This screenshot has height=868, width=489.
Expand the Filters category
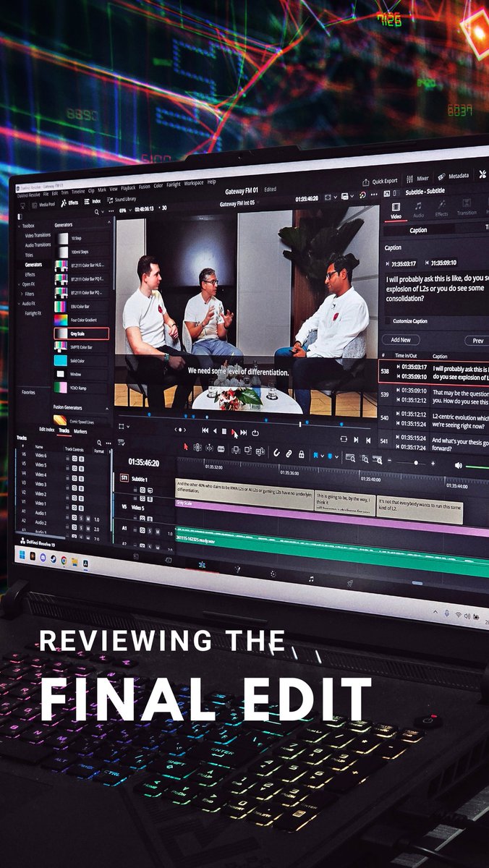click(22, 294)
